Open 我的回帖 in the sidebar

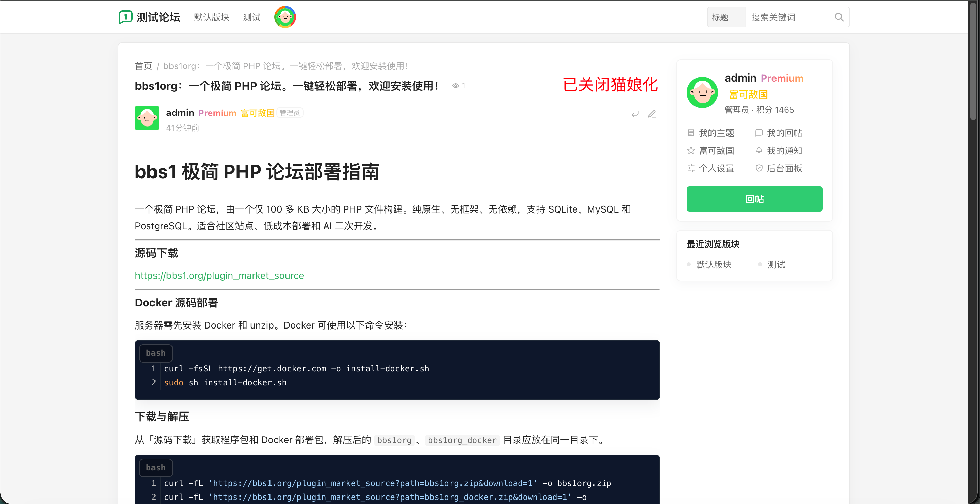point(779,133)
